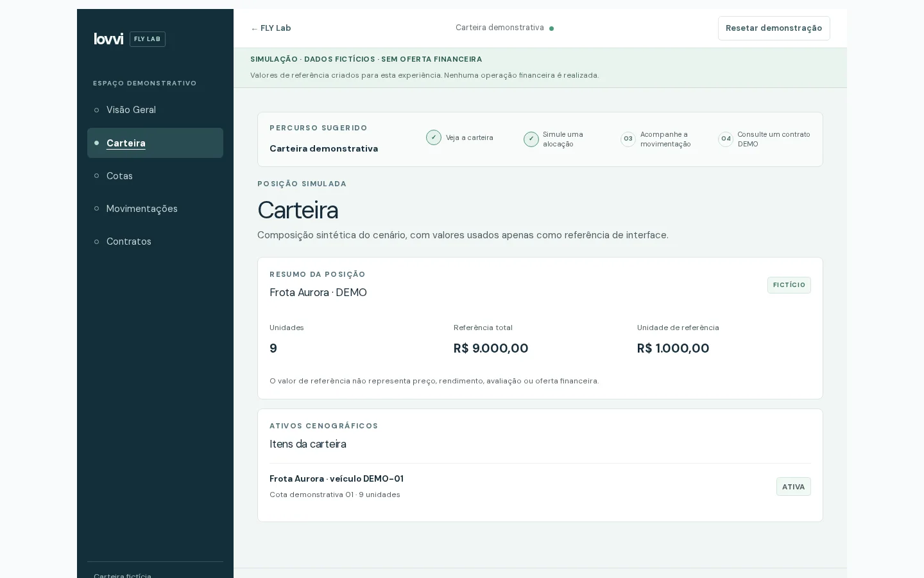This screenshot has width=924, height=578.
Task: Click Frota Aurora · DEMO title
Action: click(318, 292)
